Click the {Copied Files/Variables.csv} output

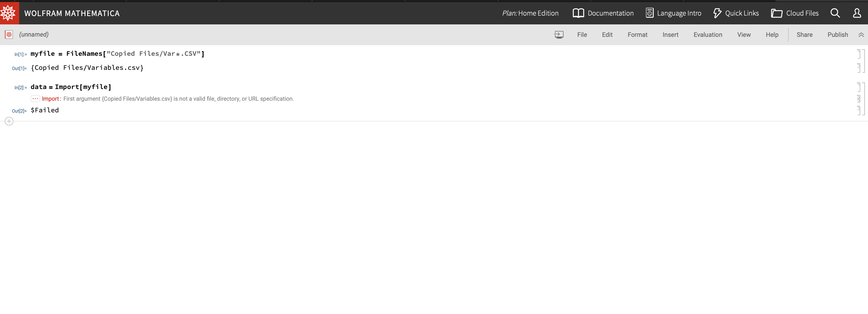(87, 68)
